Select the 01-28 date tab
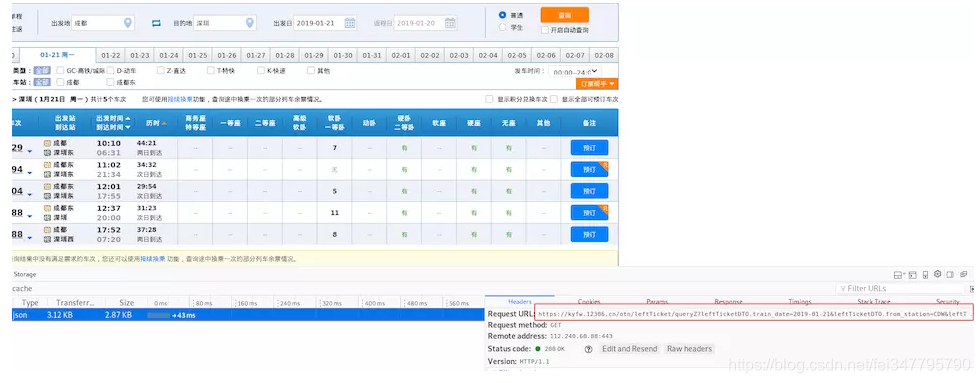Viewport: 980px width, 383px height. (284, 56)
